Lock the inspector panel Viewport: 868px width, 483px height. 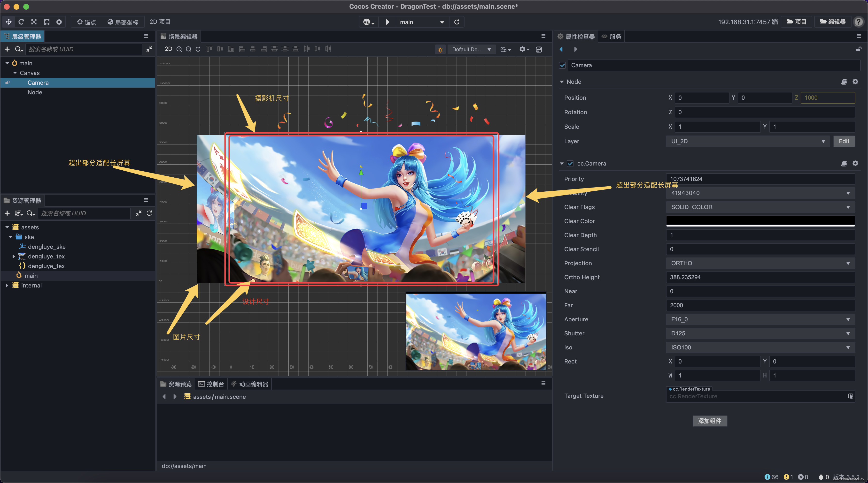pos(858,49)
